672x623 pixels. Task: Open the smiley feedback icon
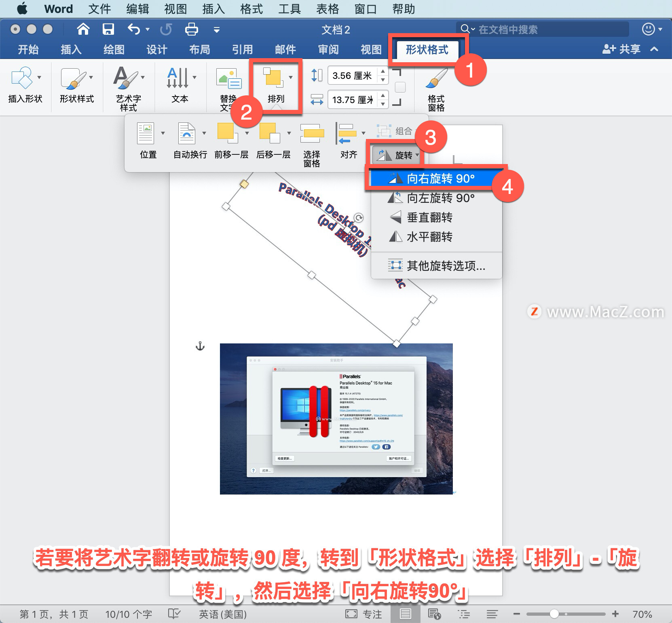click(x=649, y=29)
